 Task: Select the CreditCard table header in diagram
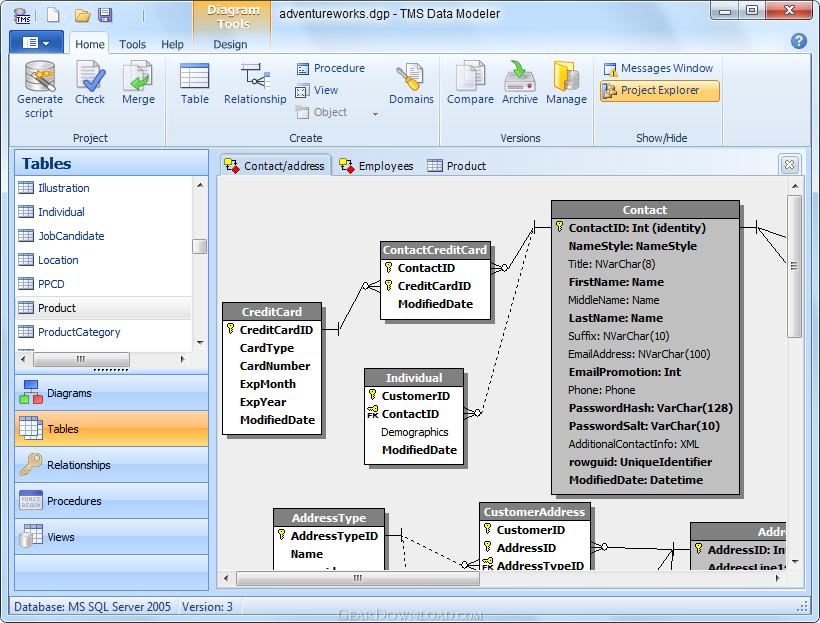(272, 312)
